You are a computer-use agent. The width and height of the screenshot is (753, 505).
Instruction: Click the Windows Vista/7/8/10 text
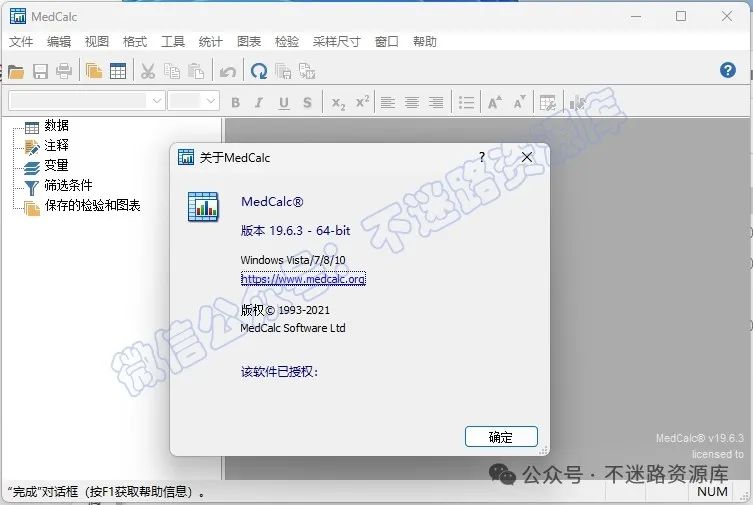pos(293,260)
